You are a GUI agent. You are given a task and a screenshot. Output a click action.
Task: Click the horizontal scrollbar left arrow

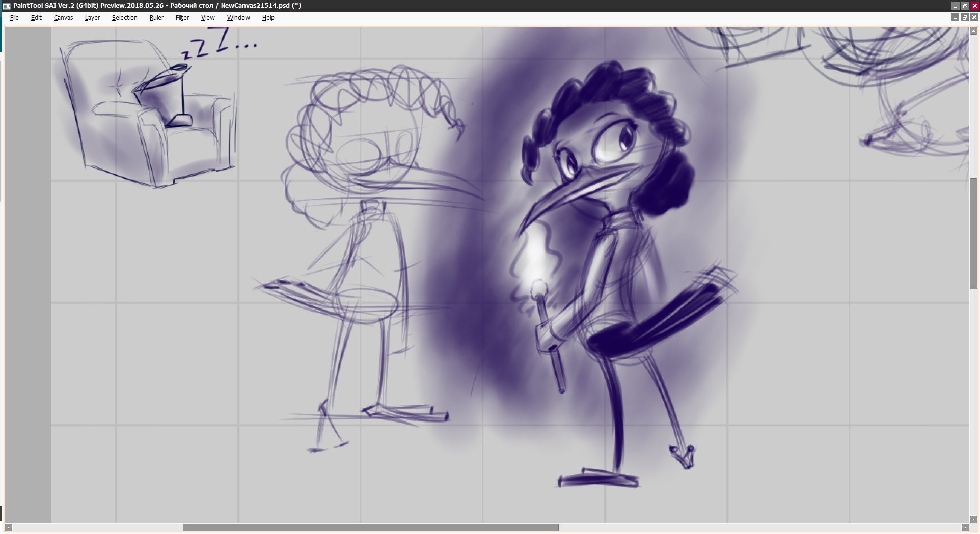pos(8,527)
